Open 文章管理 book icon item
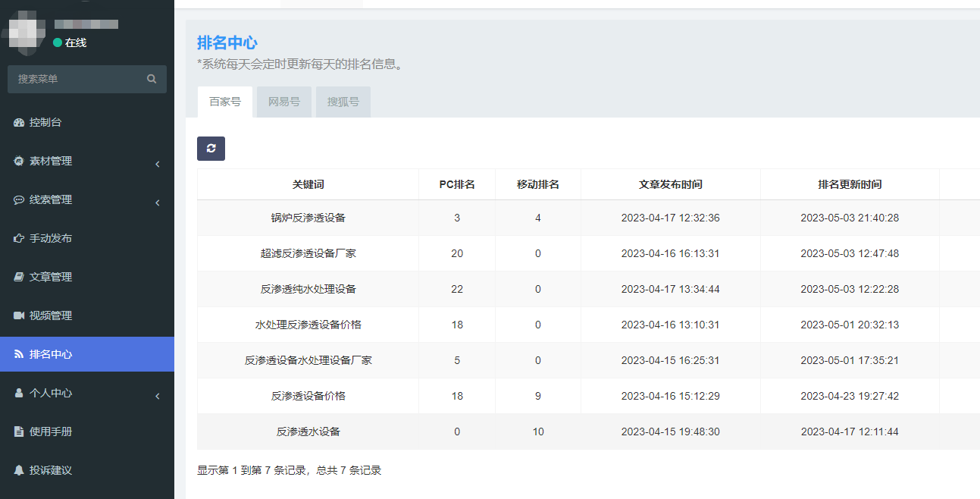980x499 pixels. pyautogui.click(x=19, y=277)
